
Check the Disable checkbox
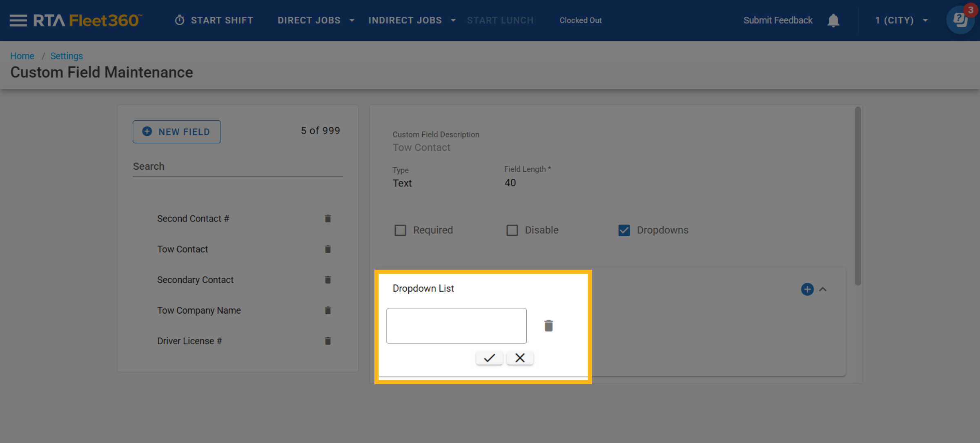[512, 230]
